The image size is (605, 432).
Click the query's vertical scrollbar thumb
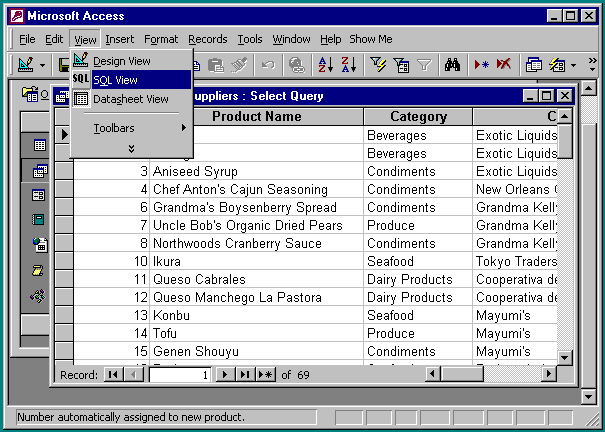coord(564,141)
